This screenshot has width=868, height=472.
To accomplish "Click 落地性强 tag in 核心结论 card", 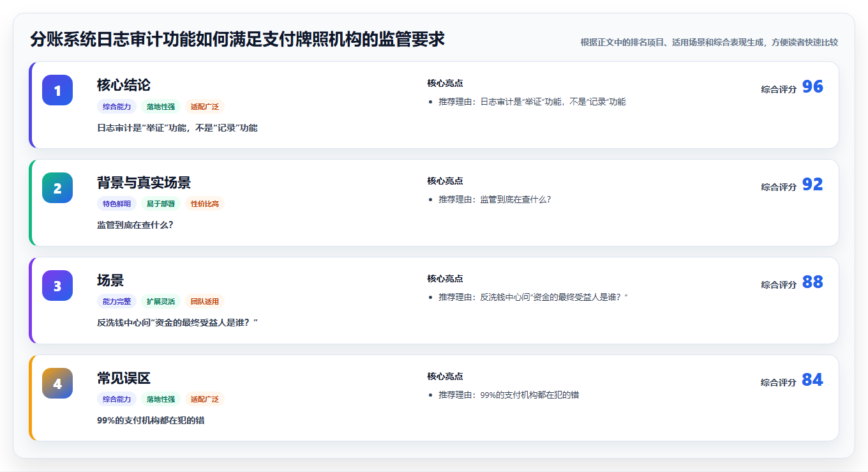I will (161, 107).
